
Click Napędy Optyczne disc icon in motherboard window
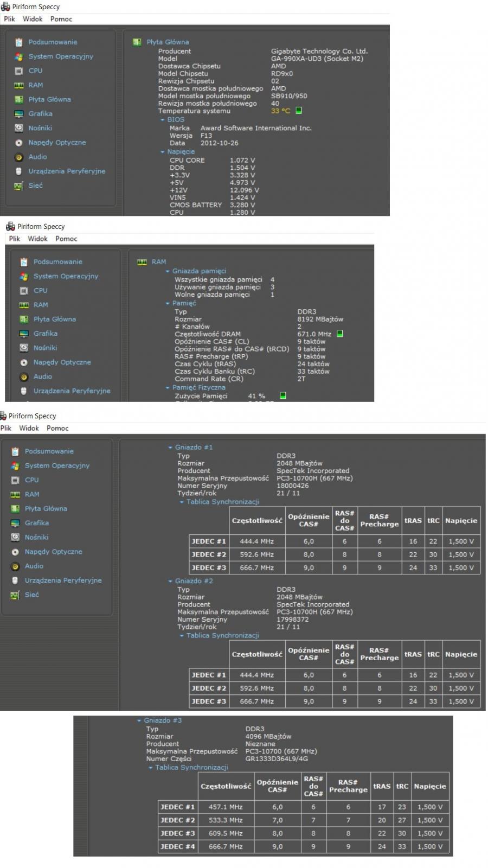pos(19,143)
